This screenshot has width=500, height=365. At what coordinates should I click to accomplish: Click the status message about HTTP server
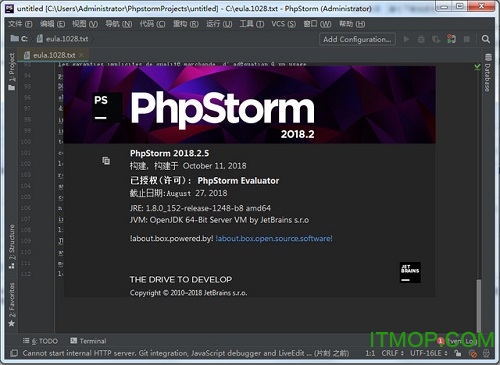point(186,353)
